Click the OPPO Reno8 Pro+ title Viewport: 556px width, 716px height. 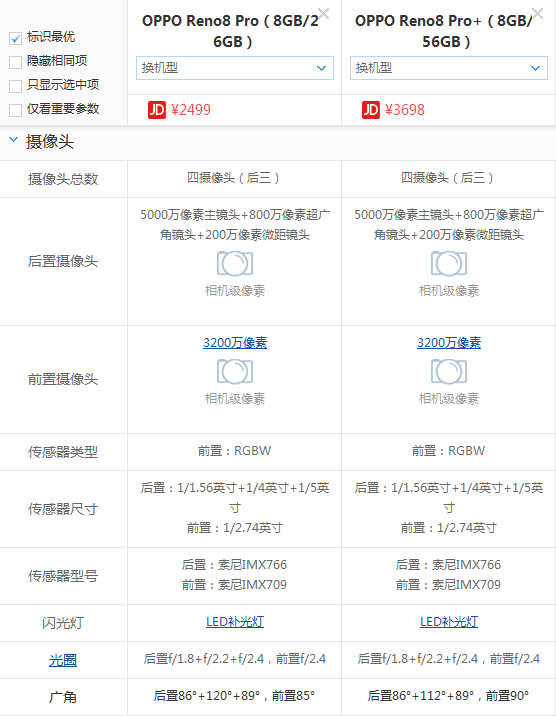coord(445,31)
